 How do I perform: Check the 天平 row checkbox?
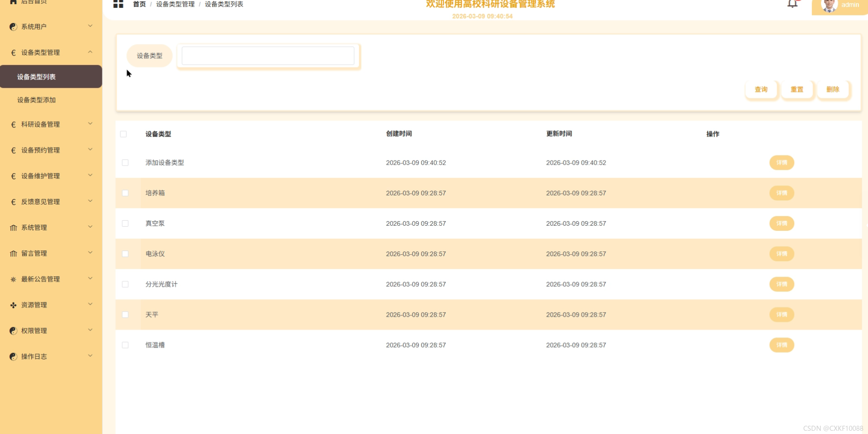tap(125, 314)
